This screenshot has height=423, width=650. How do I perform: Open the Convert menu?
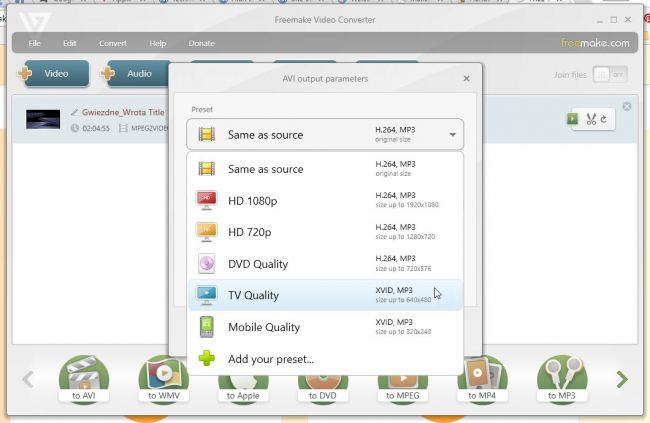point(113,43)
